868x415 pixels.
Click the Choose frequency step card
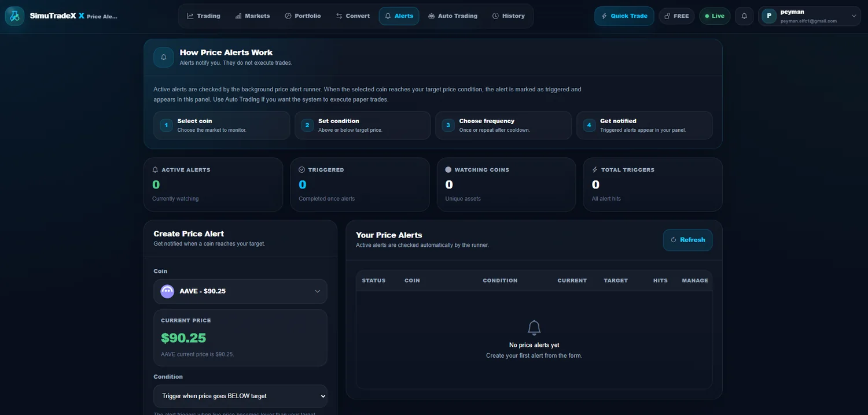point(503,125)
